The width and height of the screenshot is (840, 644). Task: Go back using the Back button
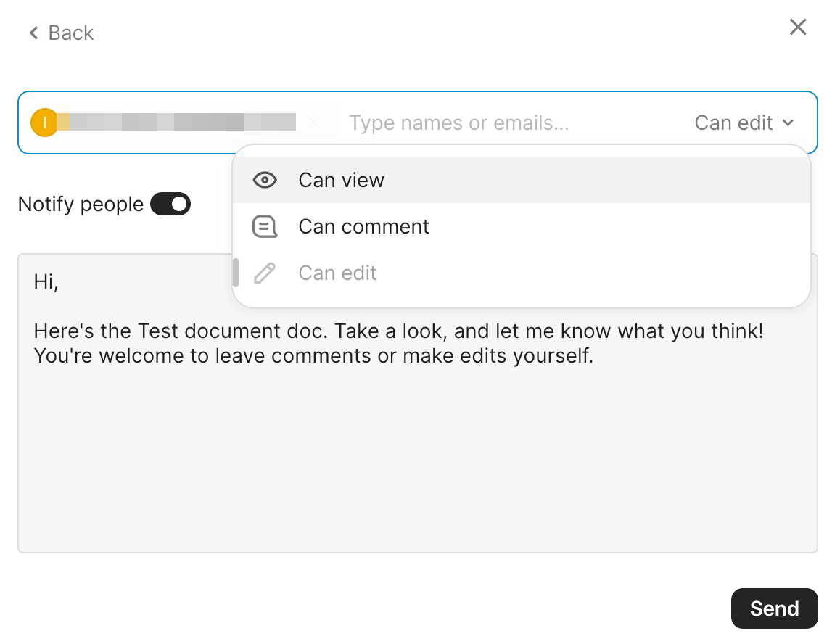tap(62, 33)
